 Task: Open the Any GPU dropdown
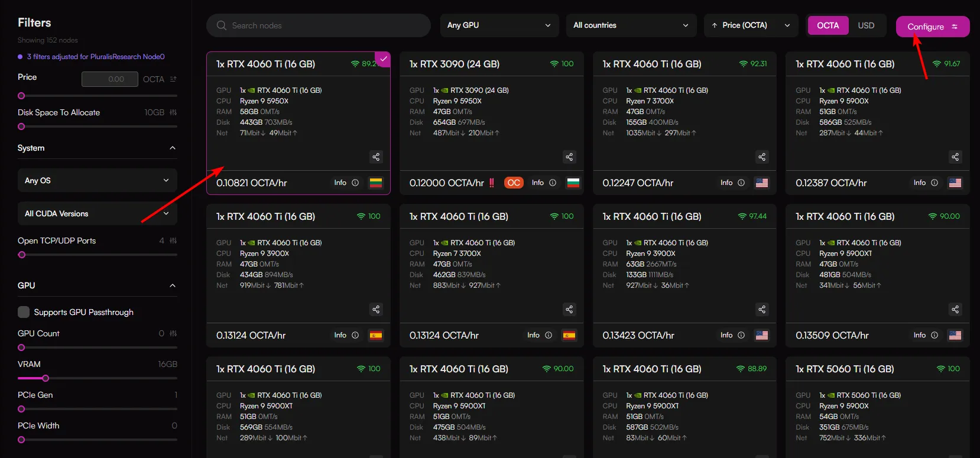click(499, 25)
